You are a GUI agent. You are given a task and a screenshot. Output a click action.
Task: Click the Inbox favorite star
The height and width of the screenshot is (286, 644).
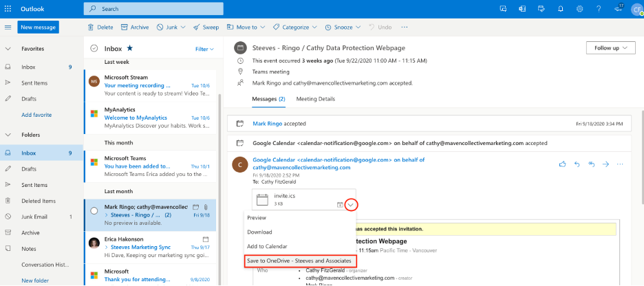[x=130, y=48]
